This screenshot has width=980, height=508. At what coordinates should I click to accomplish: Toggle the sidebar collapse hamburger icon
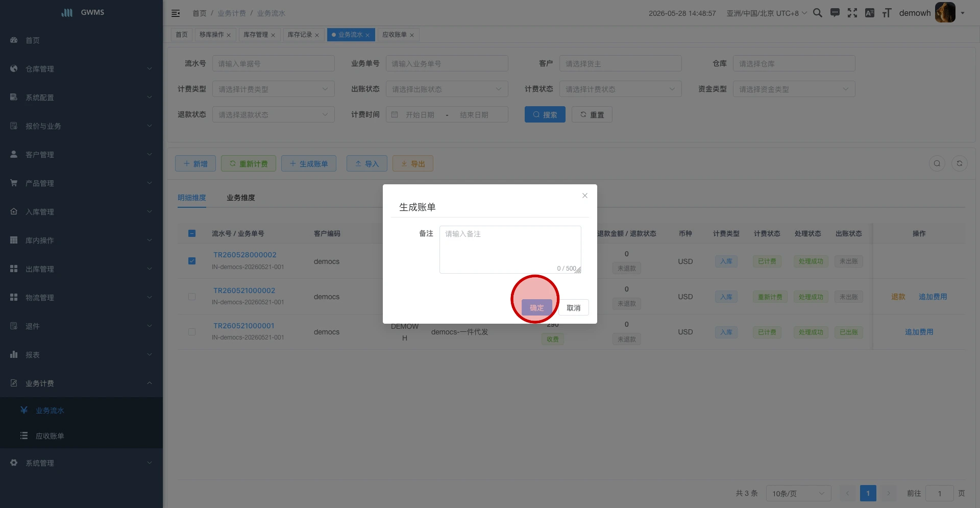point(176,13)
